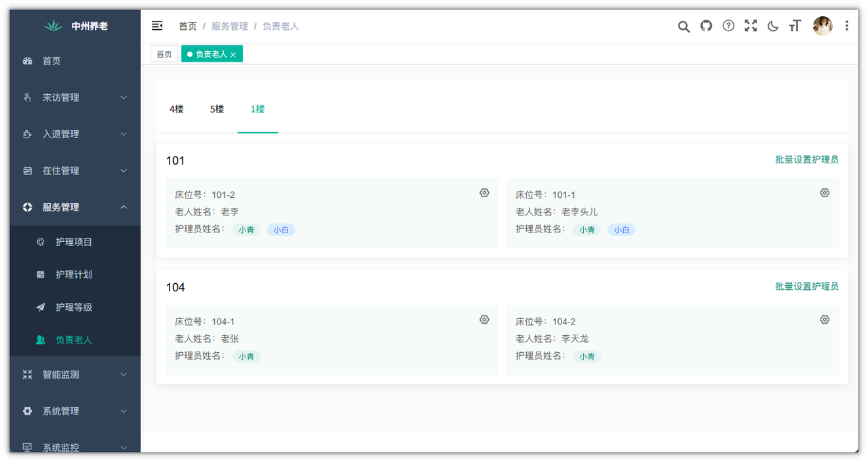Open the font size setting icon

(795, 26)
